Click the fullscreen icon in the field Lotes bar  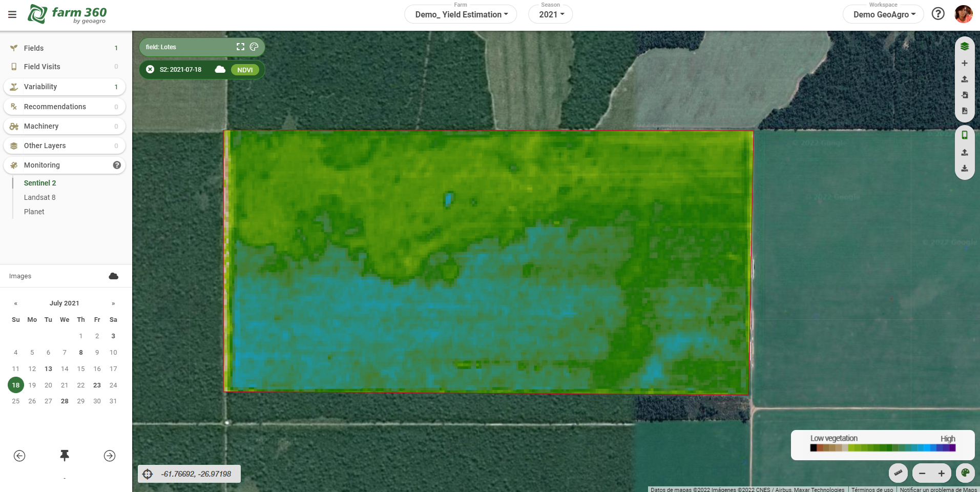point(240,47)
